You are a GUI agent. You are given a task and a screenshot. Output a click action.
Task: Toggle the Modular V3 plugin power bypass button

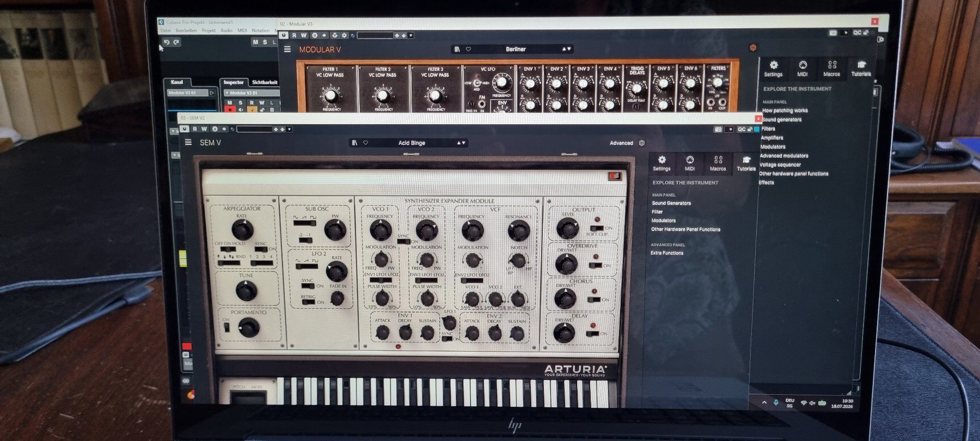pos(284,35)
